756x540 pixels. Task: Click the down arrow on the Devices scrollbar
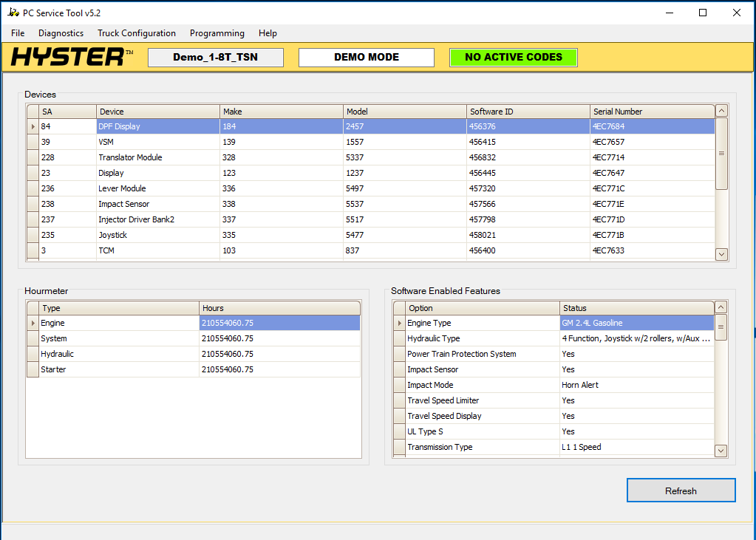pyautogui.click(x=721, y=254)
